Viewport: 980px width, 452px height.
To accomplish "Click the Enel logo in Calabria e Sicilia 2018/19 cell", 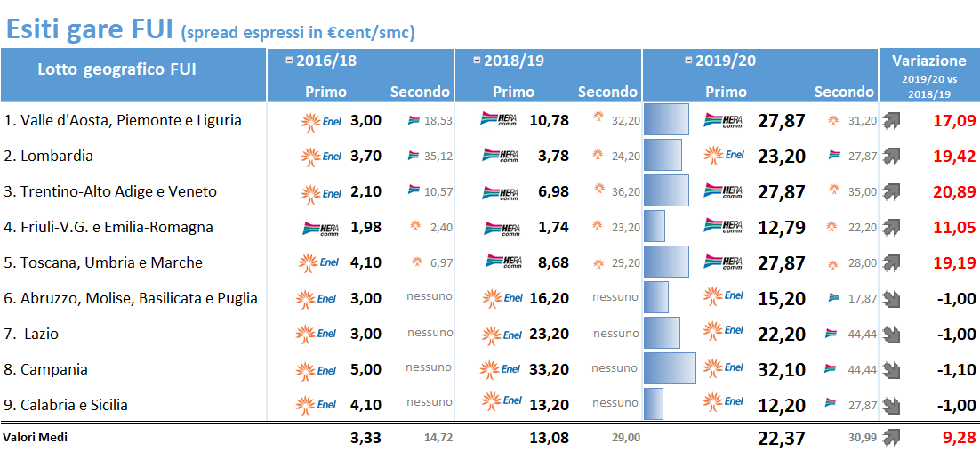I will [x=502, y=405].
